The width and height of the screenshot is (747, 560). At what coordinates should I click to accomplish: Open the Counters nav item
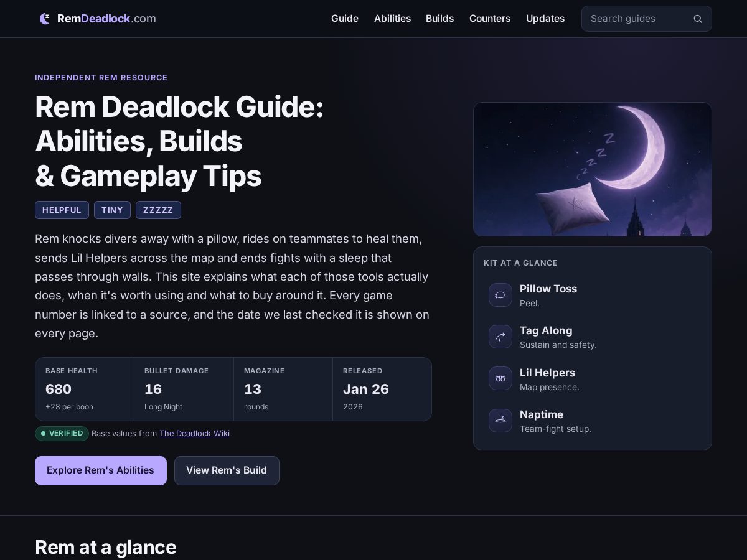click(490, 19)
